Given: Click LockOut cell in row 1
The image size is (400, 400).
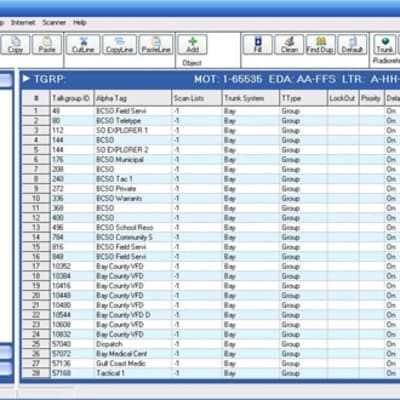Looking at the screenshot, I should coord(343,111).
